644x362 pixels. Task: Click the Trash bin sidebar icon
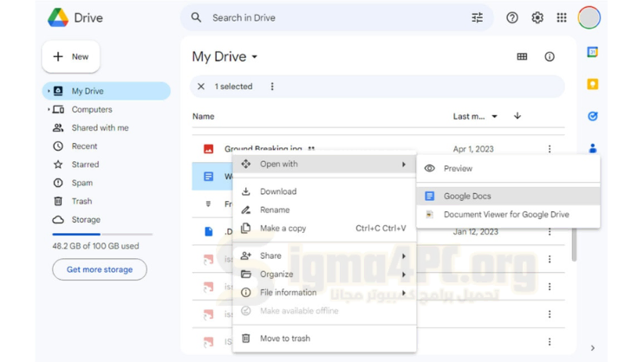tap(58, 201)
